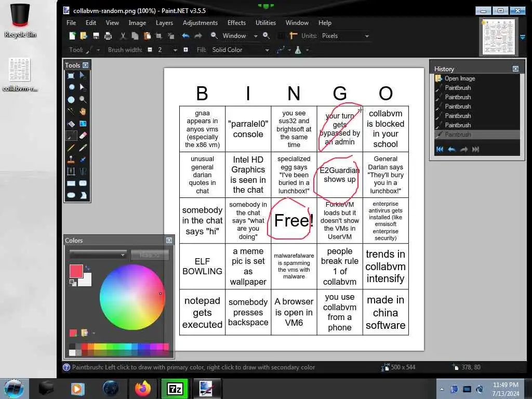Screen dimensions: 532x399
Task: Select the Ellipse shape tool
Action: tap(71, 195)
